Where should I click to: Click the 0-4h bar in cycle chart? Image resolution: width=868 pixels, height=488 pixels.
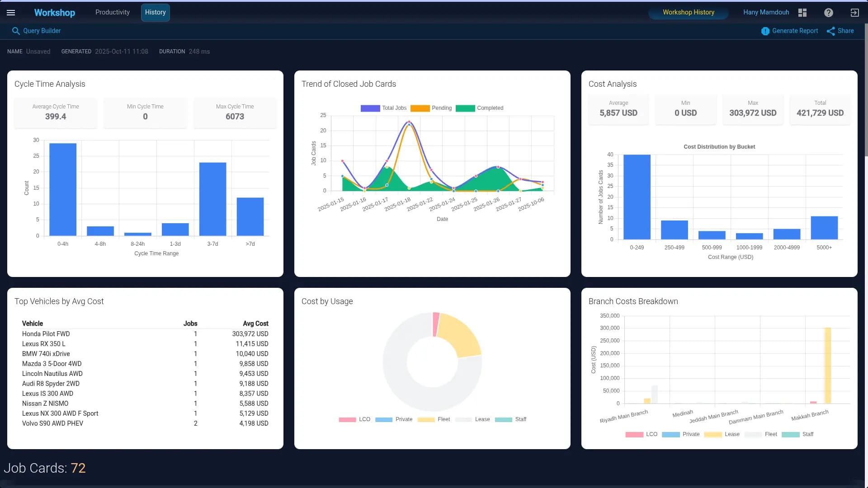click(x=63, y=190)
